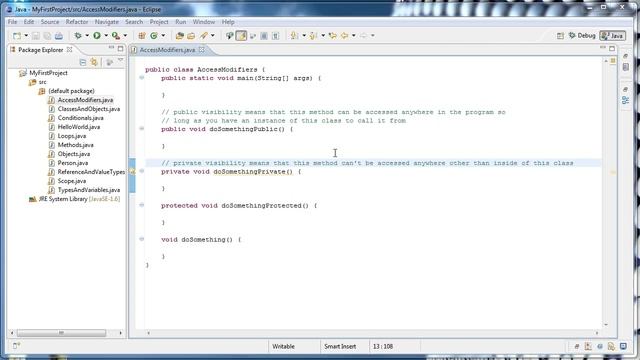
Task: Toggle the toolbar button left of Mark Occurrences
Action: [x=229, y=36]
